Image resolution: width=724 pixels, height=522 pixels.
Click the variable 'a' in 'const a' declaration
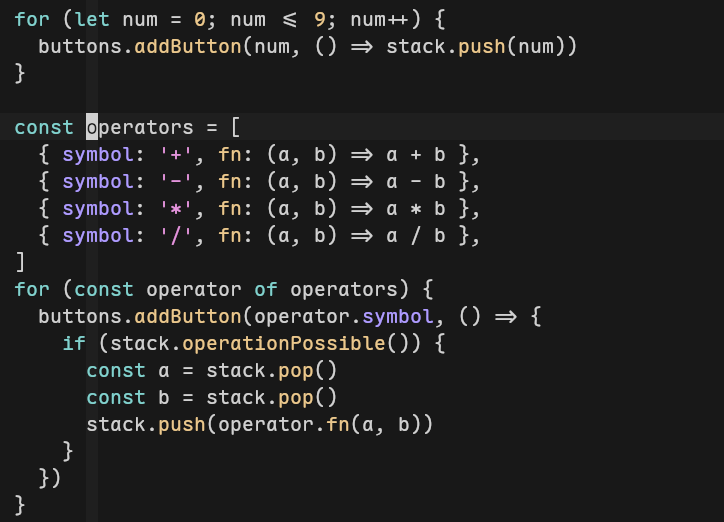click(164, 370)
